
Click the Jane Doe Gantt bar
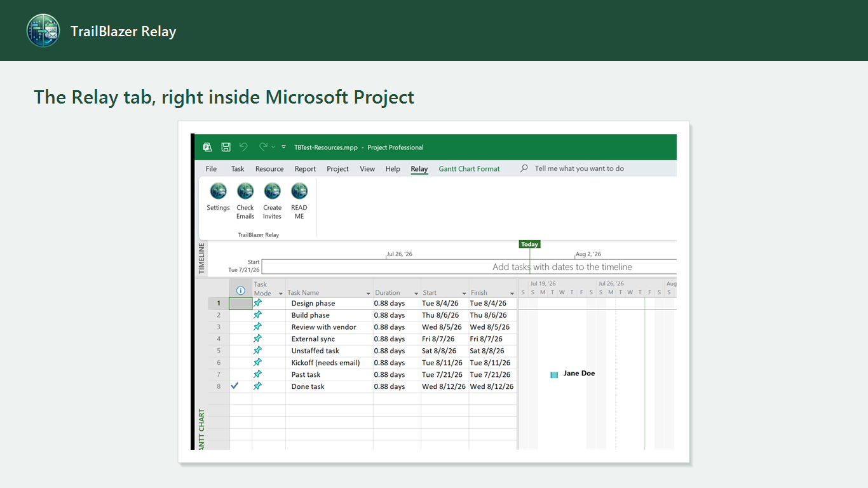click(x=554, y=375)
